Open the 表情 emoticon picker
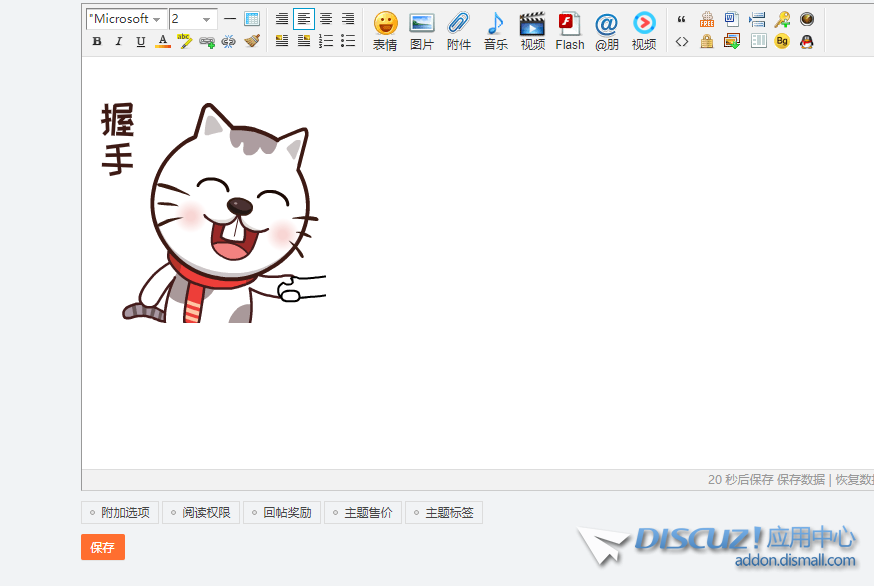 pyautogui.click(x=385, y=31)
